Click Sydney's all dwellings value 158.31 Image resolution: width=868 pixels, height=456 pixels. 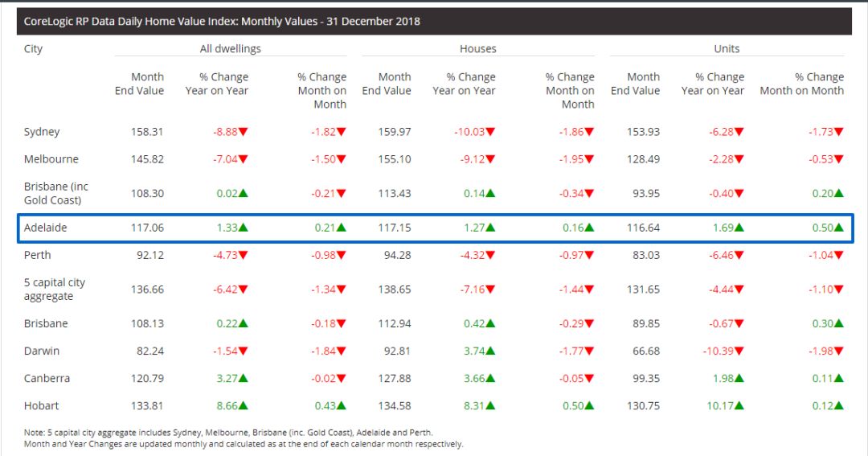pyautogui.click(x=147, y=132)
